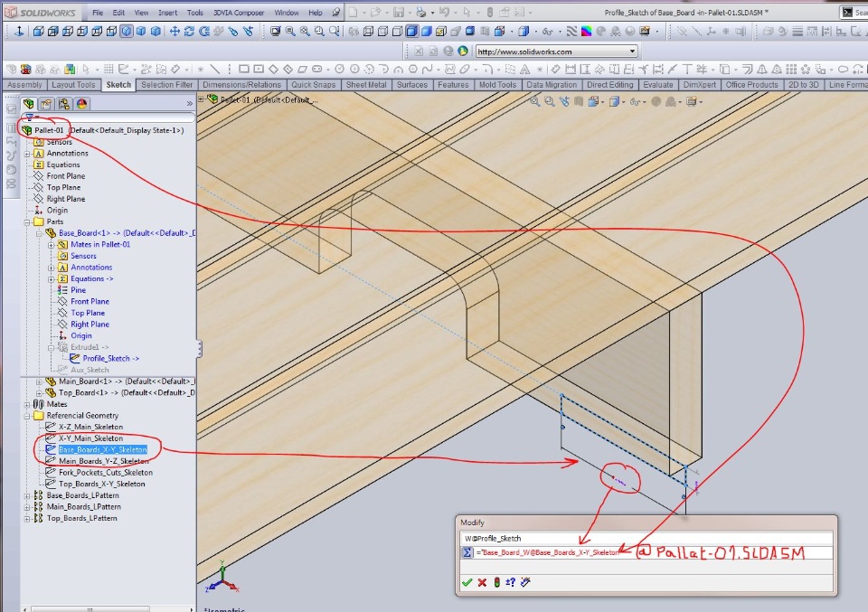The image size is (868, 612).
Task: Select the Corner Rectangle sketch tool
Action: [x=243, y=70]
